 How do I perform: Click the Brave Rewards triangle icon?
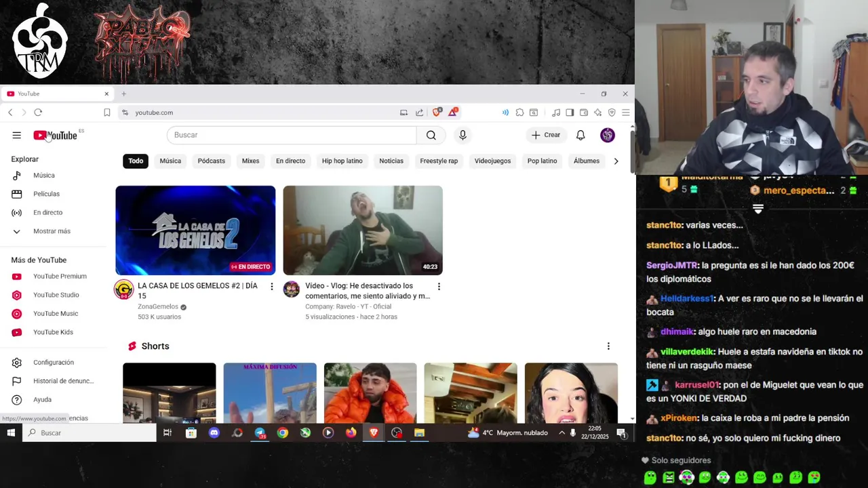click(452, 113)
